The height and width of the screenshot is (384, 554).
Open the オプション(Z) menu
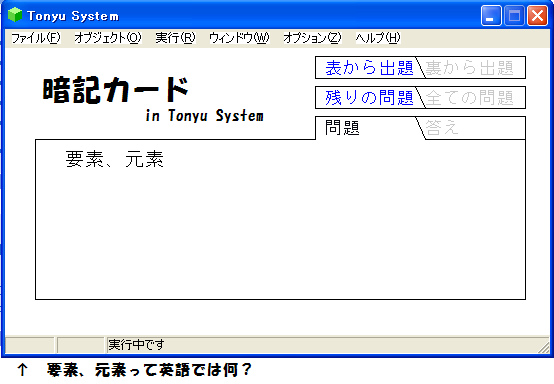(x=312, y=37)
